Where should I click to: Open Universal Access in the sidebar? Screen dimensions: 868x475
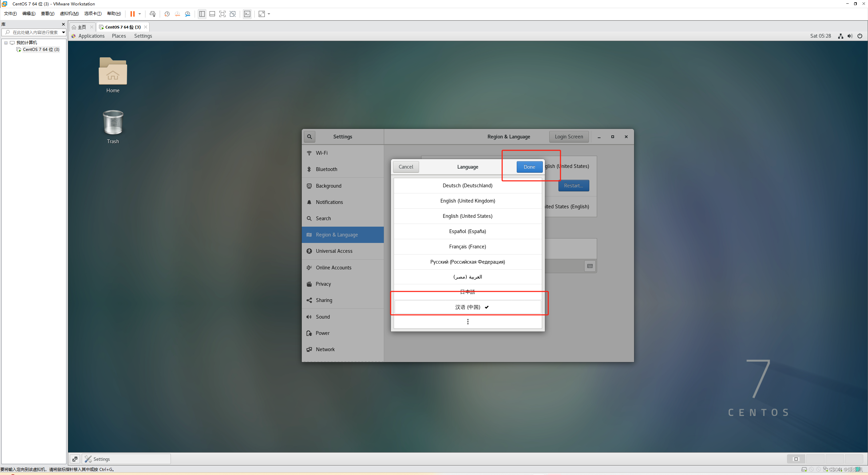[x=343, y=251]
